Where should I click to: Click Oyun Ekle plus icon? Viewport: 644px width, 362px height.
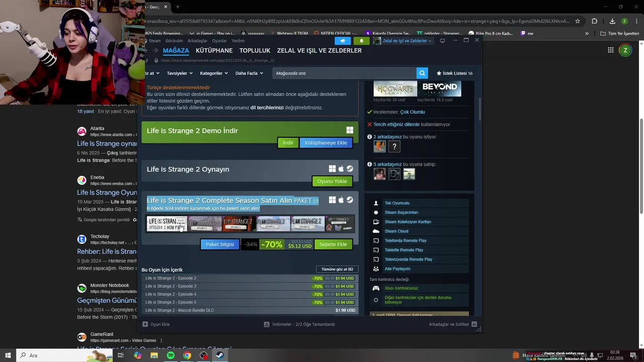coord(145,324)
